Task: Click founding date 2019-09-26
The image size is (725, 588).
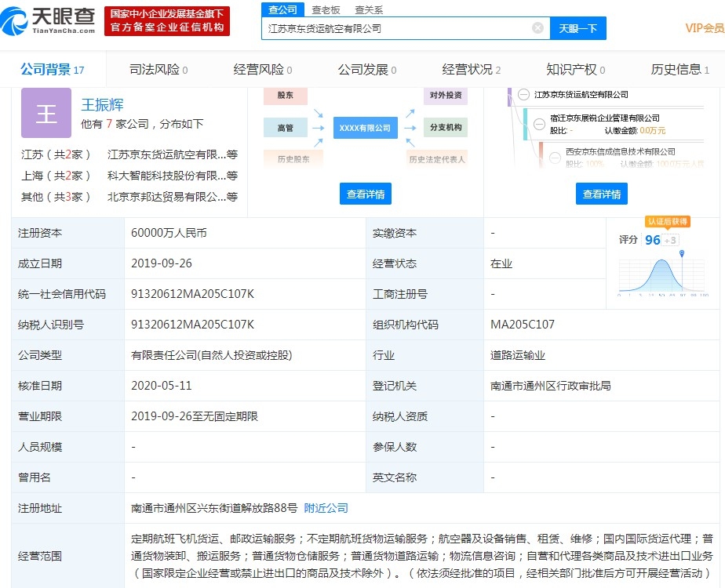Action: coord(162,263)
